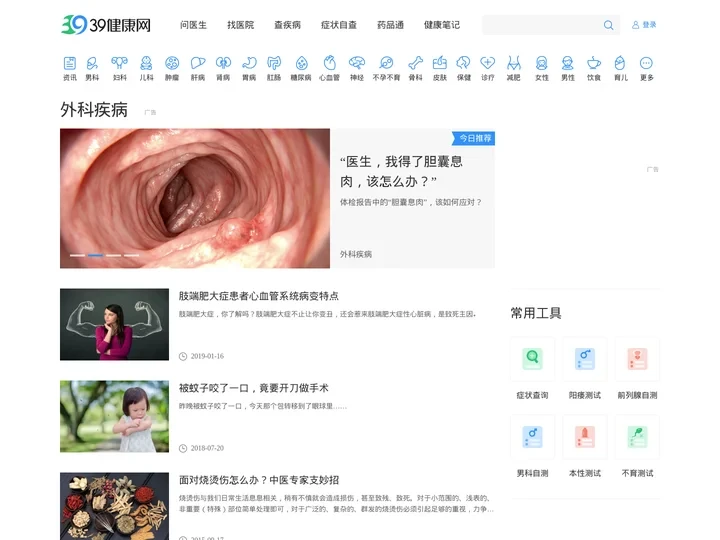Click the search magnifier icon
The width and height of the screenshot is (720, 540).
click(608, 25)
